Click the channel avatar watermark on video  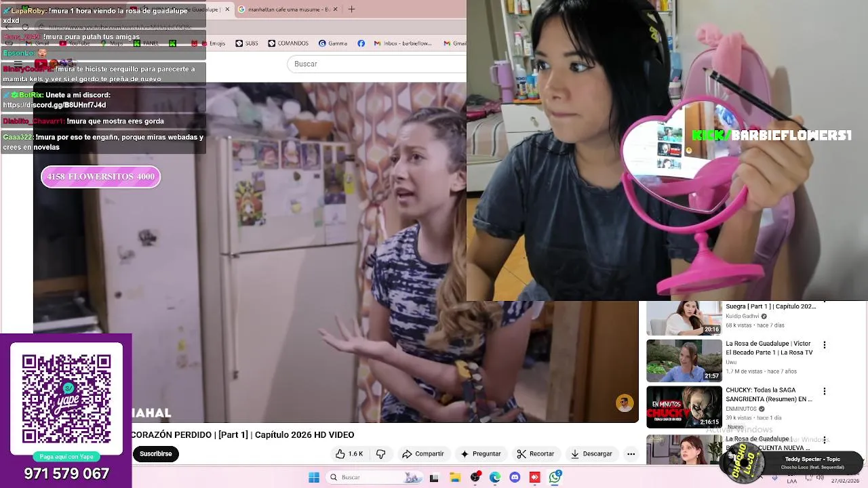(624, 403)
